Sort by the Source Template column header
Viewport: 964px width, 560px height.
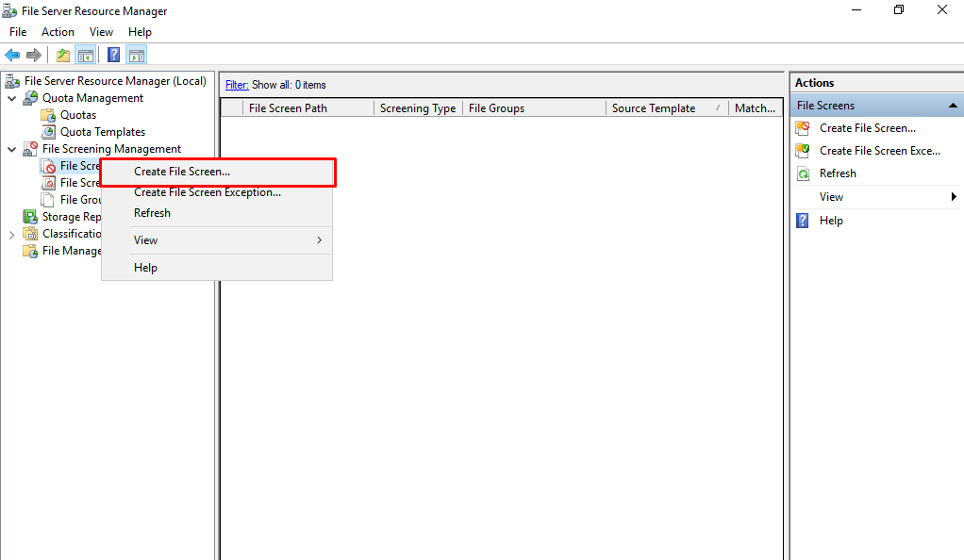tap(667, 108)
